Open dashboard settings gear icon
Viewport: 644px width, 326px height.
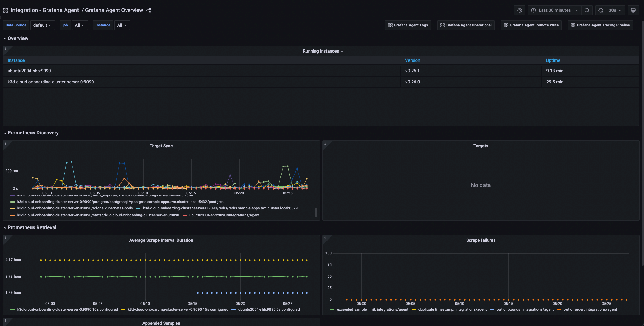519,10
